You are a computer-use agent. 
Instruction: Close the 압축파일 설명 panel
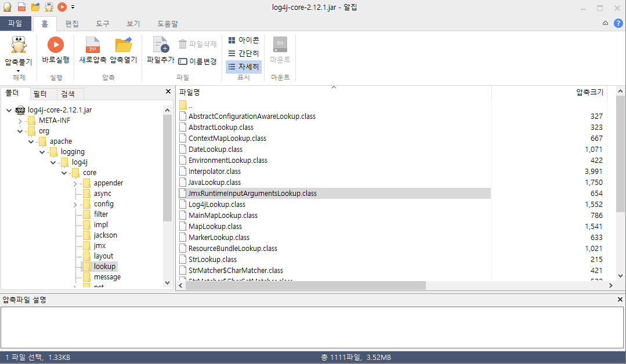click(620, 300)
